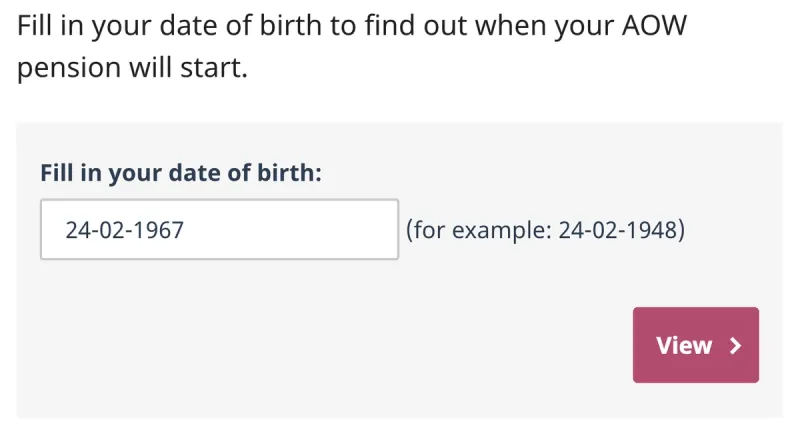This screenshot has height=432, width=800.
Task: Submit the date with the pink View button
Action: tap(695, 345)
